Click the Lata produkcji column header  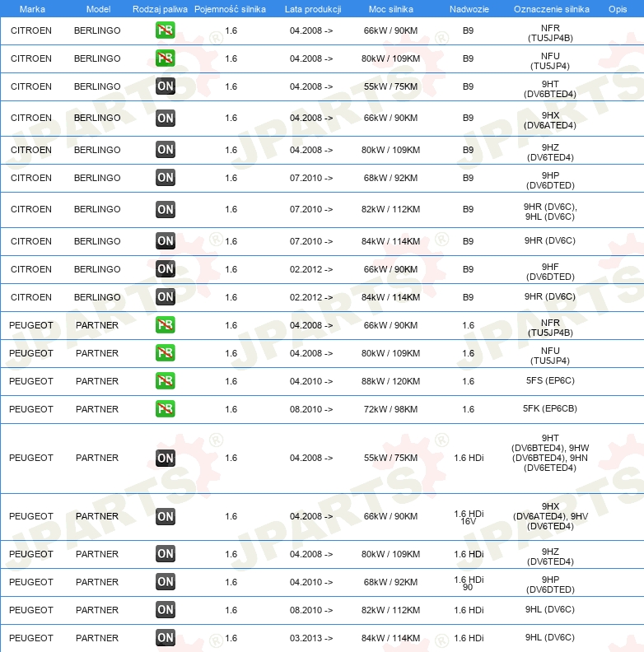(313, 9)
